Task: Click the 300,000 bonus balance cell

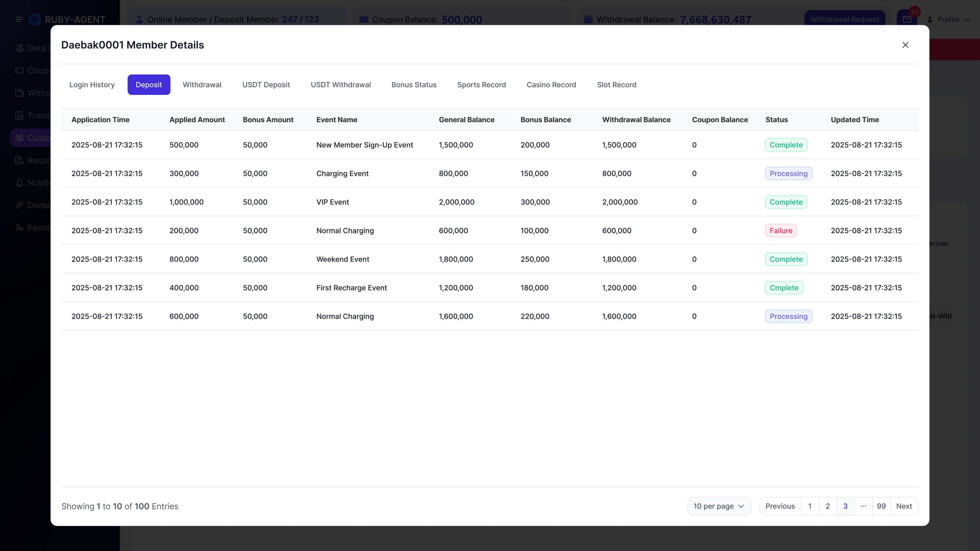Action: (x=535, y=202)
